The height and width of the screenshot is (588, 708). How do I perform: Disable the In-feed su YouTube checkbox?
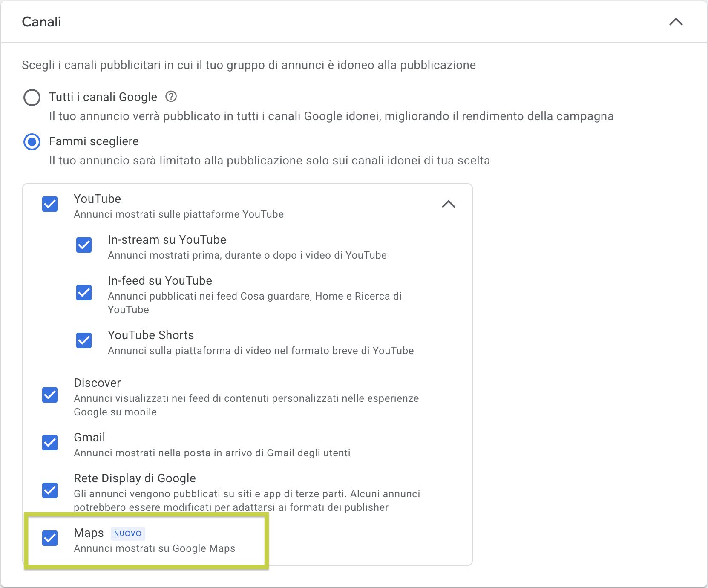coord(84,293)
